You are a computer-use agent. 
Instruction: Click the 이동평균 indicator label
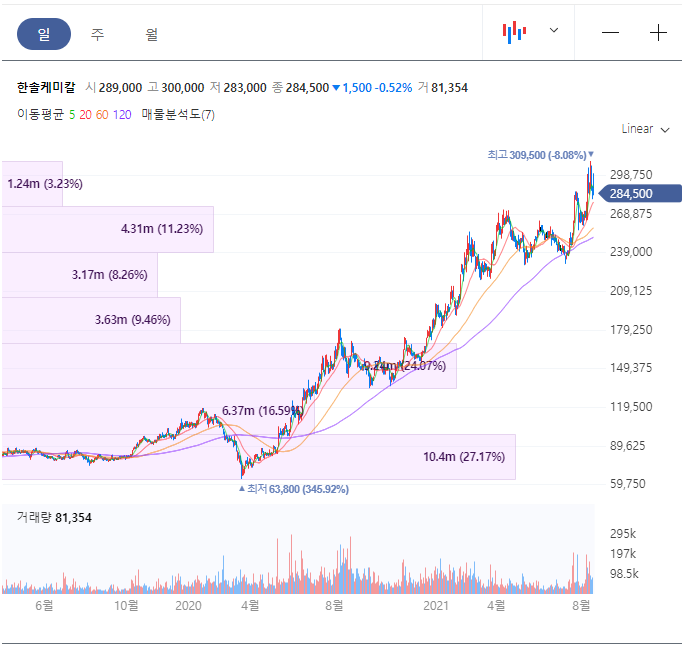40,114
